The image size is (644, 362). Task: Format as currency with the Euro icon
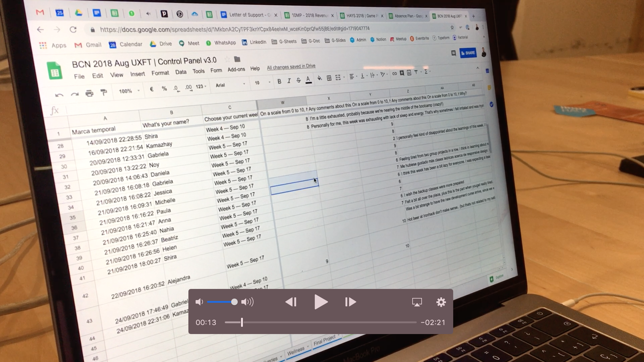152,89
